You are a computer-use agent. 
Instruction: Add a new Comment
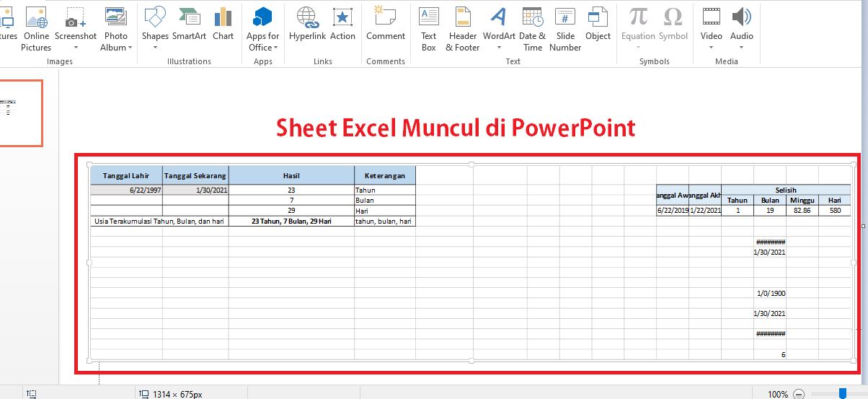click(x=386, y=24)
